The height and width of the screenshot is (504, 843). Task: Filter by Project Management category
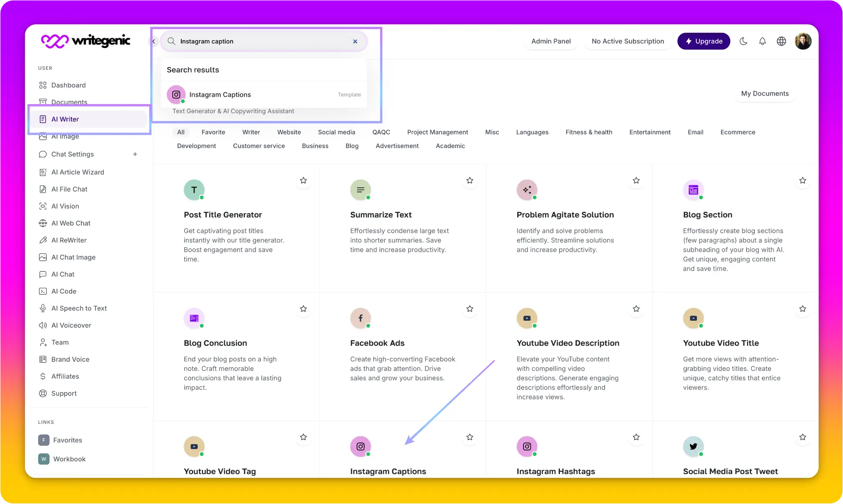coord(437,132)
